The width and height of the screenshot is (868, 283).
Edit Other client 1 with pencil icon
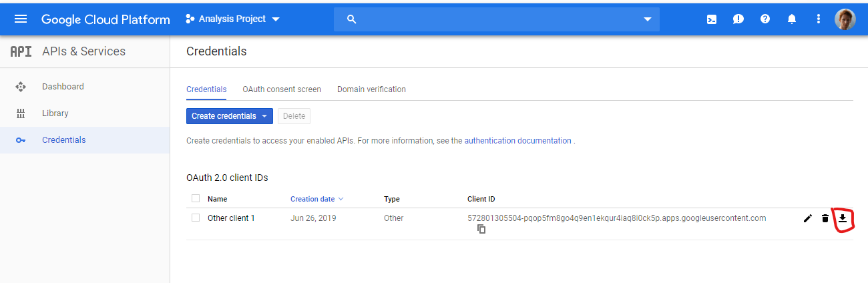pos(808,218)
